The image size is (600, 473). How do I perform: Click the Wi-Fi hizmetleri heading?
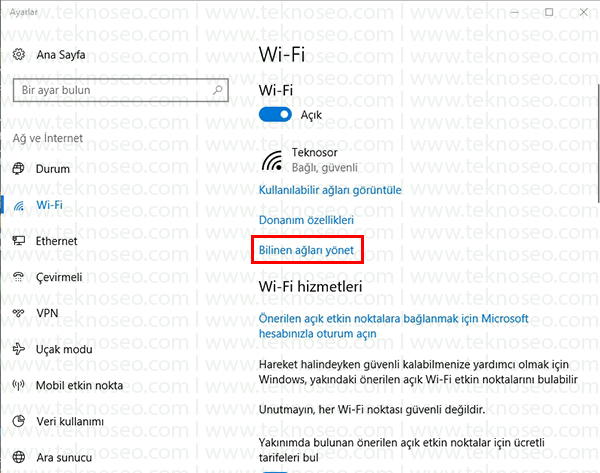click(310, 286)
